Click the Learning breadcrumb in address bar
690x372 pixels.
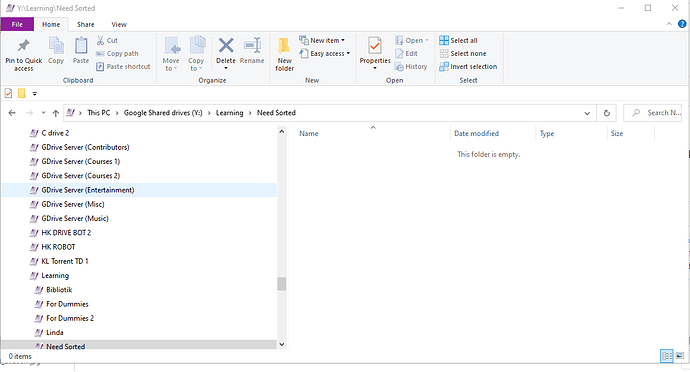[229, 113]
